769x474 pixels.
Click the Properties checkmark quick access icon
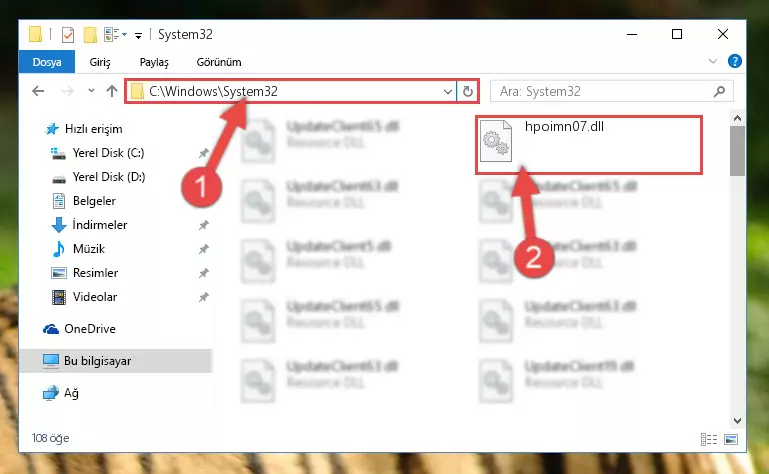point(68,35)
